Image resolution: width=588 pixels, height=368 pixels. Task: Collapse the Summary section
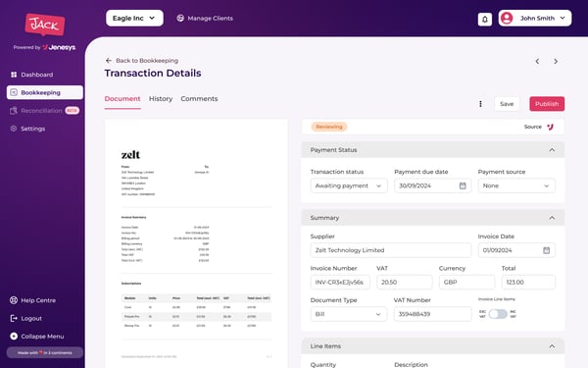tap(552, 218)
